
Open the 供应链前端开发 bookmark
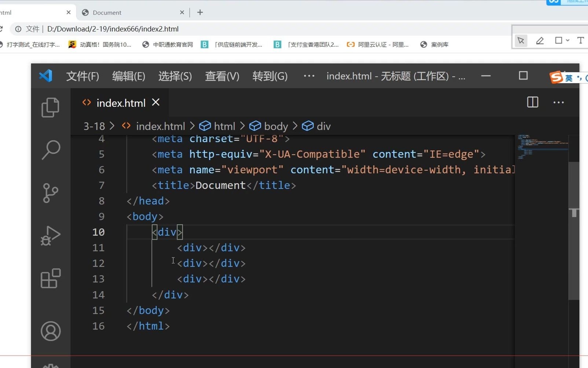pos(232,44)
